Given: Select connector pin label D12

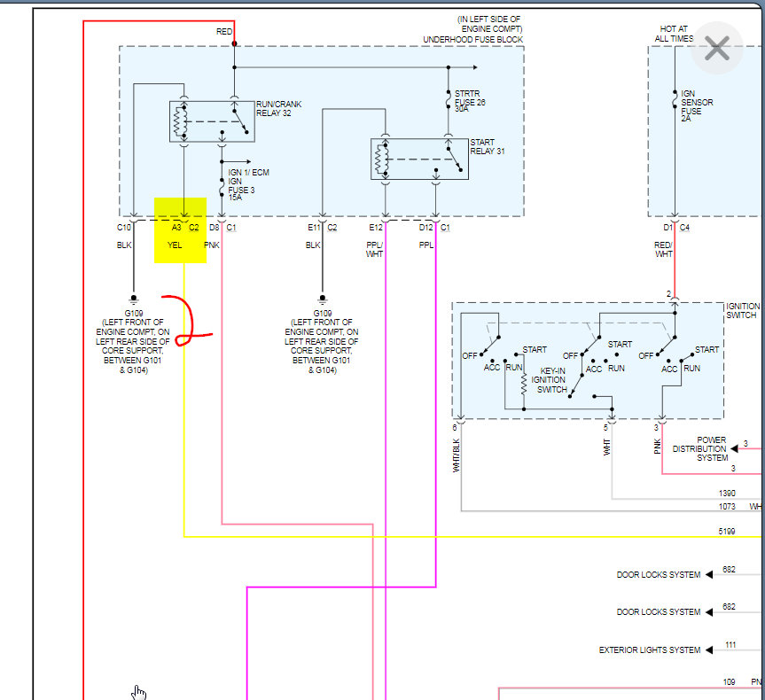Looking at the screenshot, I should 425,228.
